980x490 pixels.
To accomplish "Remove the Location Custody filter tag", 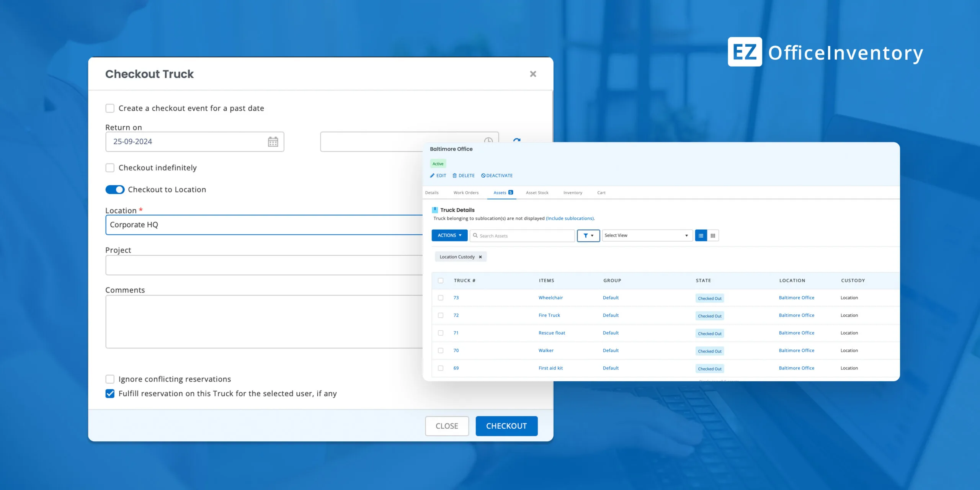I will click(480, 257).
